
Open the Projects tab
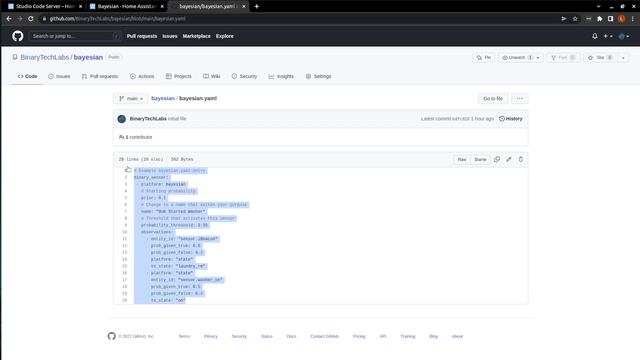coord(178,76)
